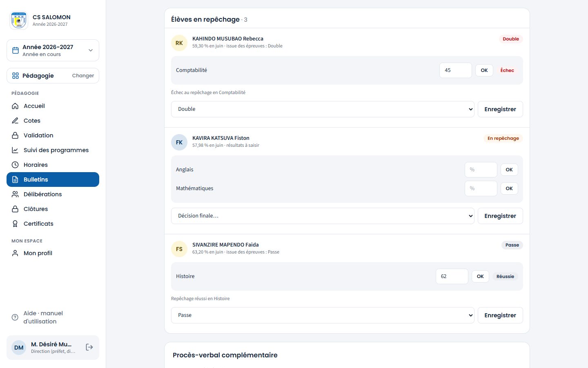Viewport: 588px width, 368px height.
Task: Expand the Année 2026-2027 year selector
Action: pos(53,50)
